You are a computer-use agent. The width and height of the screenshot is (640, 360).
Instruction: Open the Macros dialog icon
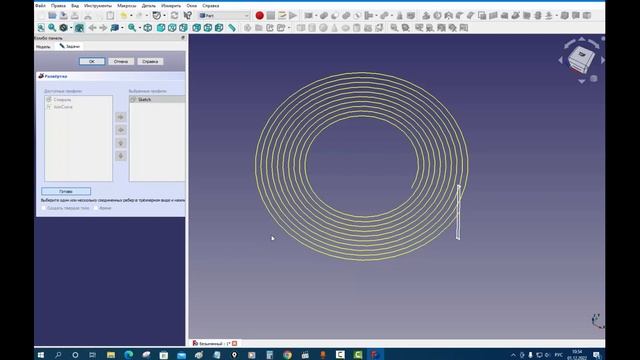click(282, 16)
